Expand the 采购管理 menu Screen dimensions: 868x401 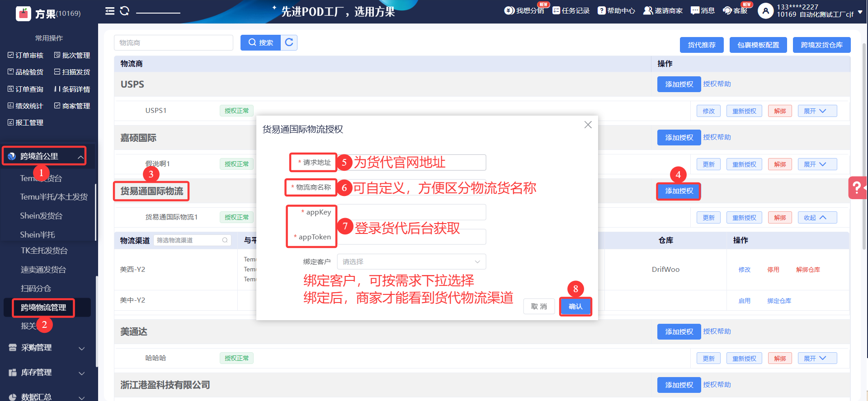(x=47, y=348)
